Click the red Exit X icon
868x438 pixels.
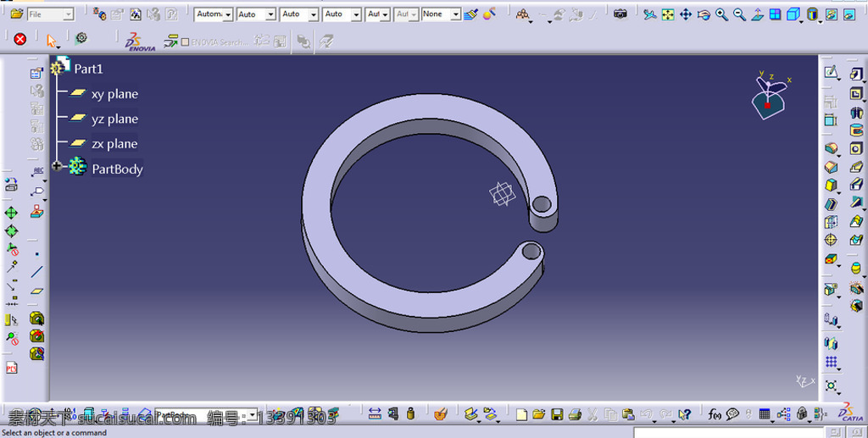[x=20, y=39]
